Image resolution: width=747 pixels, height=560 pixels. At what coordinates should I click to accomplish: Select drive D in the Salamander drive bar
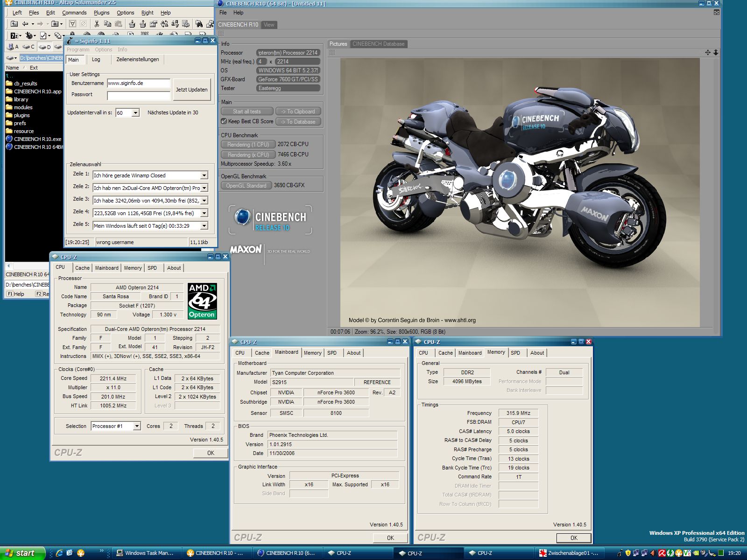pyautogui.click(x=45, y=47)
